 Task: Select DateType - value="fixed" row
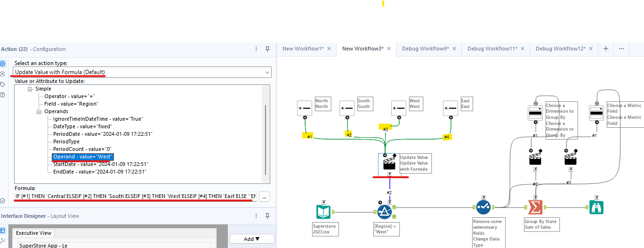[x=82, y=126]
